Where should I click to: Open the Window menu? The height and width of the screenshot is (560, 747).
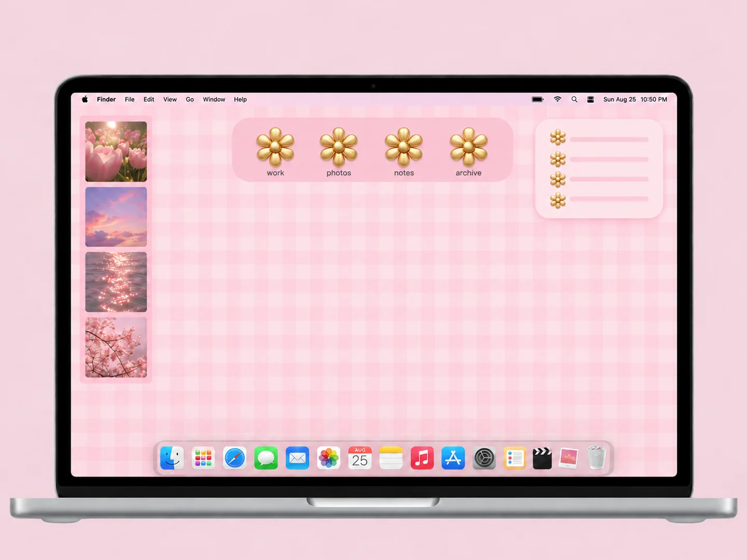click(x=214, y=100)
